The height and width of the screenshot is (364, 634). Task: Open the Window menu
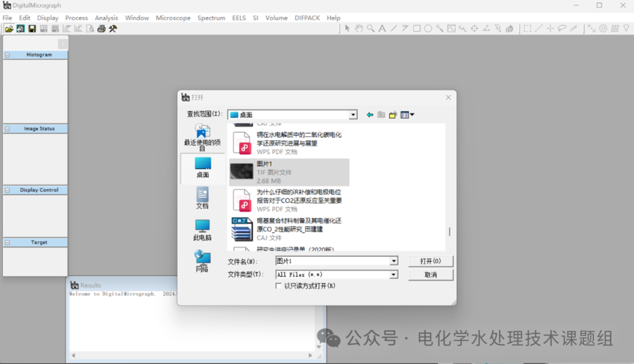137,18
